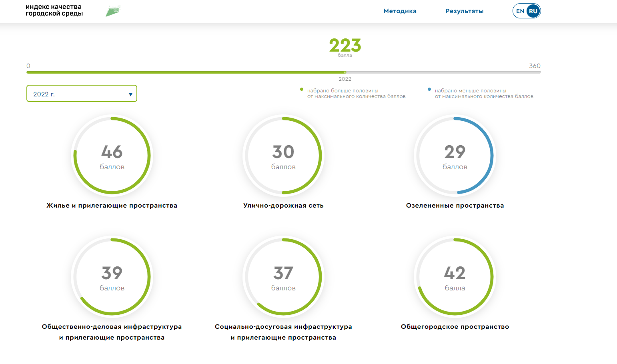Image resolution: width=617 pixels, height=364 pixels.
Task: Click the year dropdown arrow
Action: coord(130,94)
